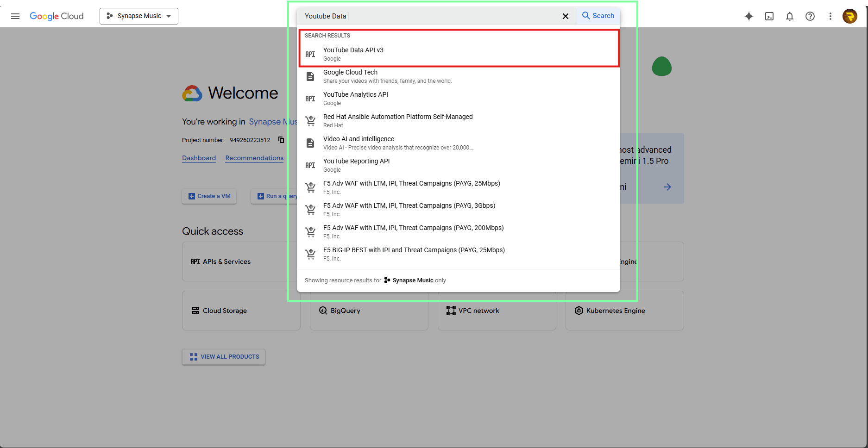Click the BigQuery card icon
The width and height of the screenshot is (868, 448).
coord(323,311)
